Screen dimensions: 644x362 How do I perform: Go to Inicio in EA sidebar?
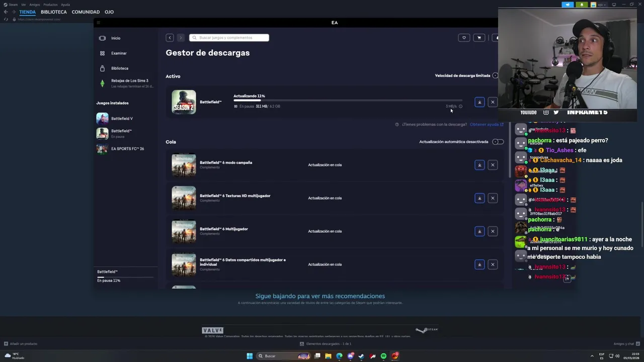coord(116,38)
